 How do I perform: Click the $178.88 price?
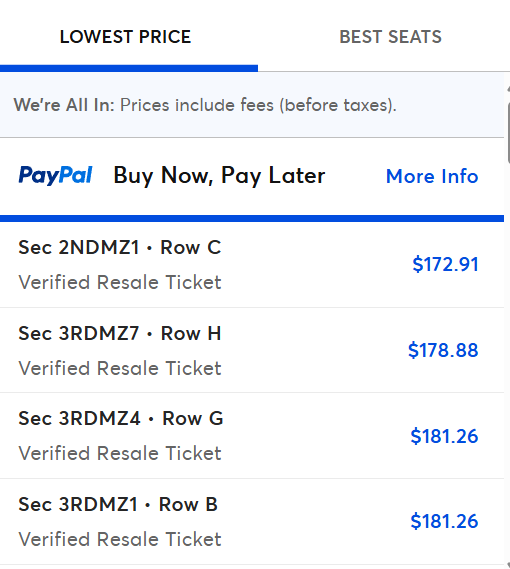(443, 350)
